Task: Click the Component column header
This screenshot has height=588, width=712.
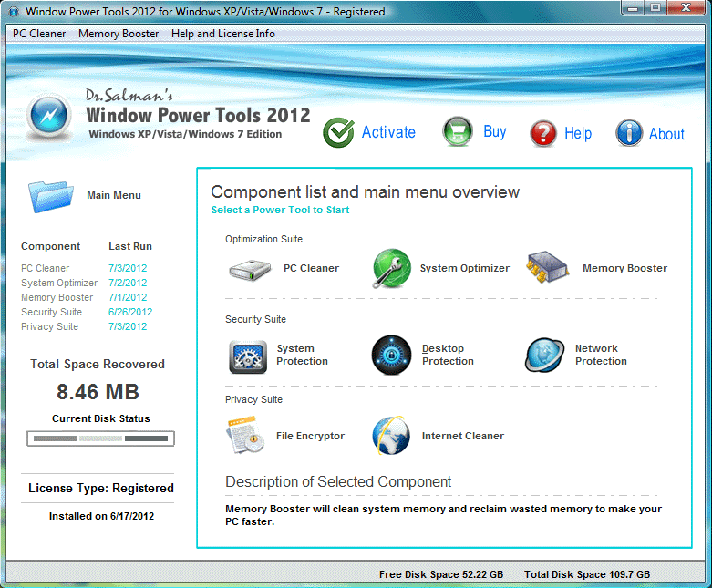Action: pyautogui.click(x=50, y=246)
